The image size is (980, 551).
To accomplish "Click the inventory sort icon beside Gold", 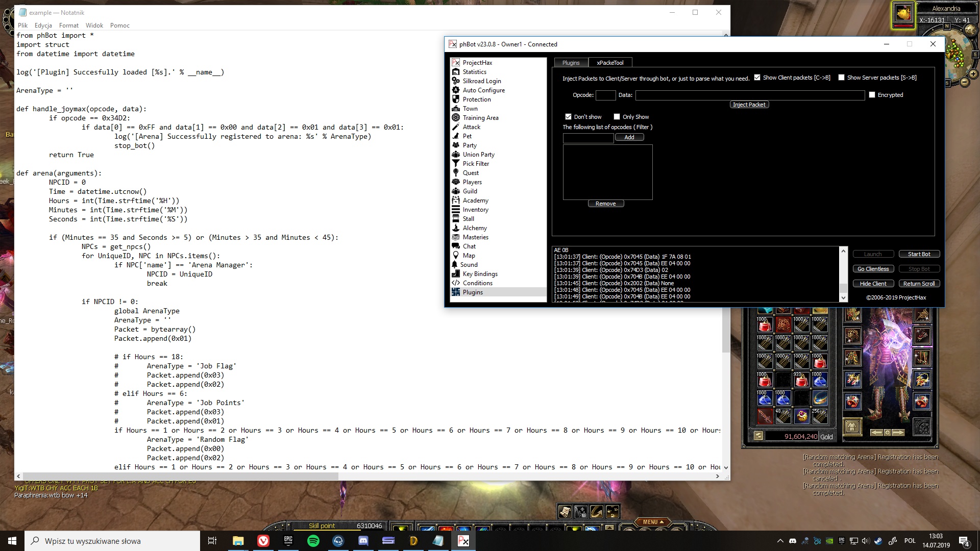I will point(758,436).
